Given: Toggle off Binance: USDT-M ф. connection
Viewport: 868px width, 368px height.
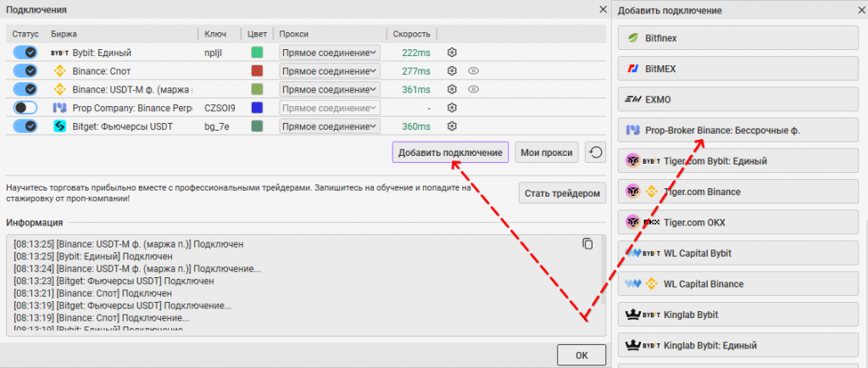Looking at the screenshot, I should point(25,89).
